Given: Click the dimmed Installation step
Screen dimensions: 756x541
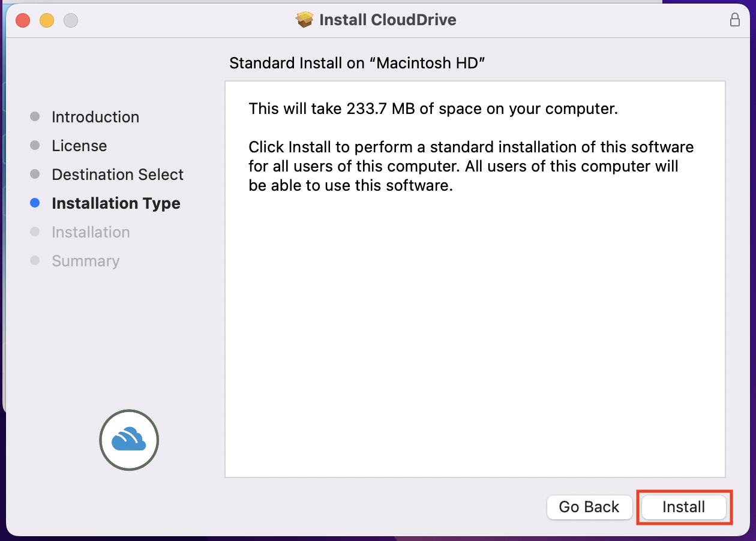Looking at the screenshot, I should click(91, 232).
